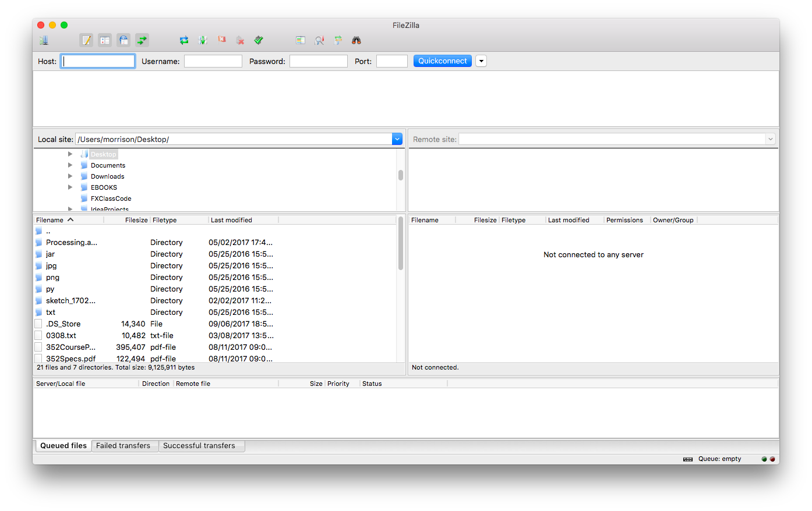Toggle directory comparison icon
Viewport: 812px width, 511px height.
click(319, 40)
